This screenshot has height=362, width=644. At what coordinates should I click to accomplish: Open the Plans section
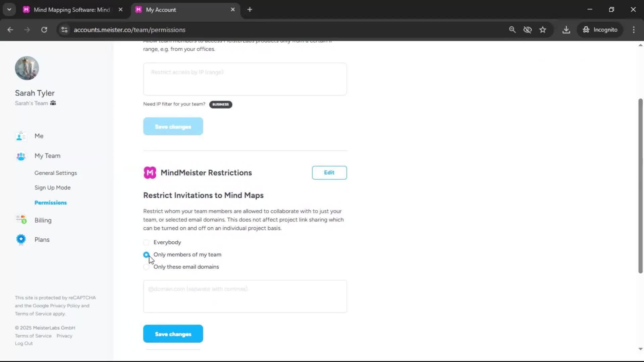(x=42, y=240)
